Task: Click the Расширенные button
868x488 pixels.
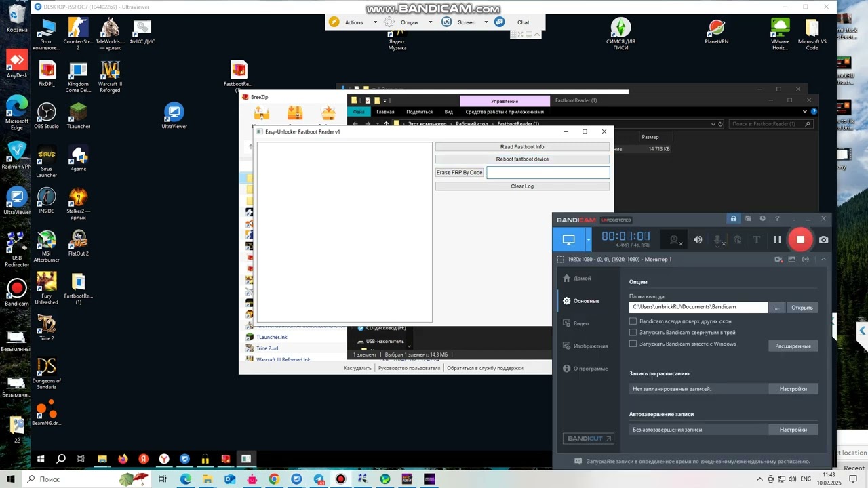Action: point(793,346)
